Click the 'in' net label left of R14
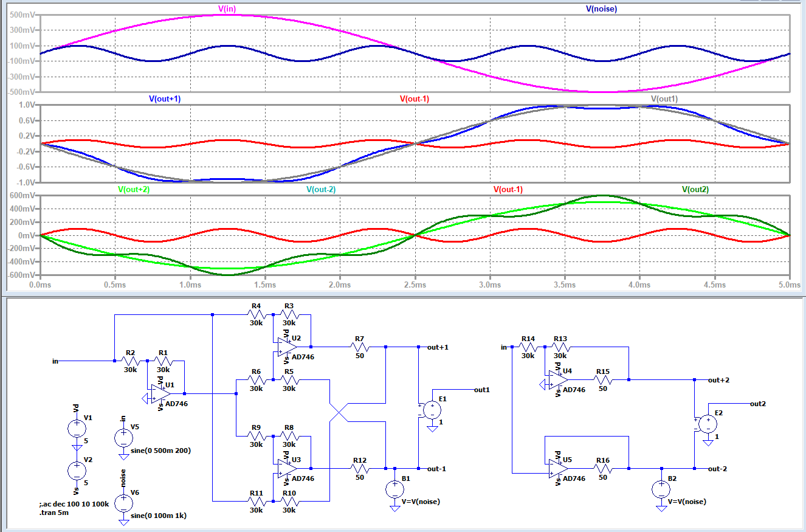Image resolution: width=806 pixels, height=532 pixels. click(503, 347)
